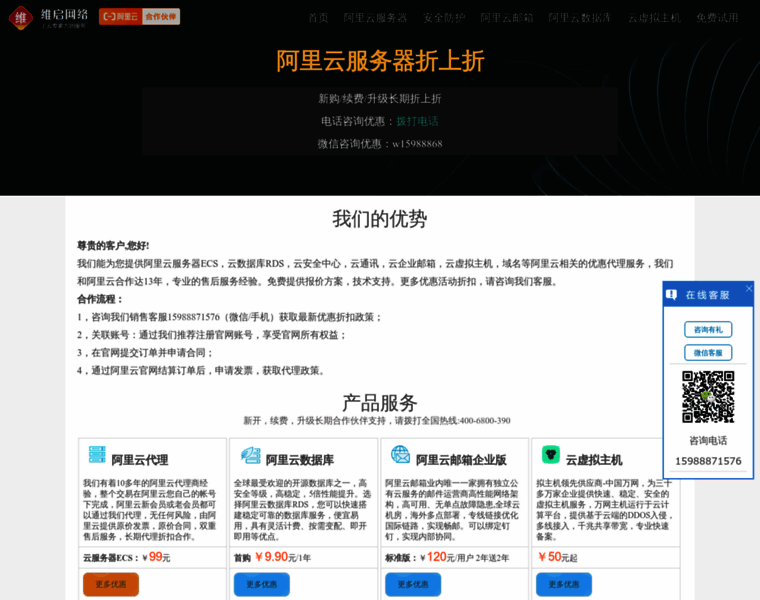
Task: Click the 新购/续费/升级长期折上折 banner line
Action: [x=380, y=99]
